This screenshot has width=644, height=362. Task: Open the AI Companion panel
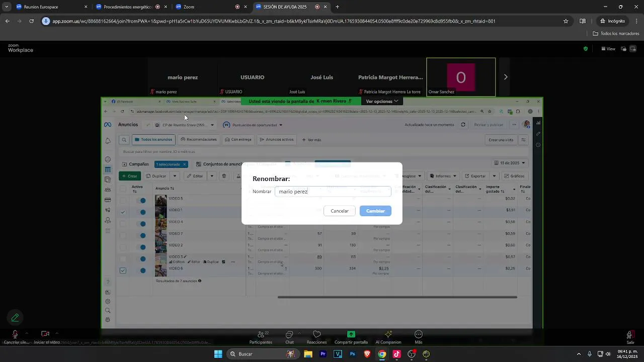coord(388,337)
